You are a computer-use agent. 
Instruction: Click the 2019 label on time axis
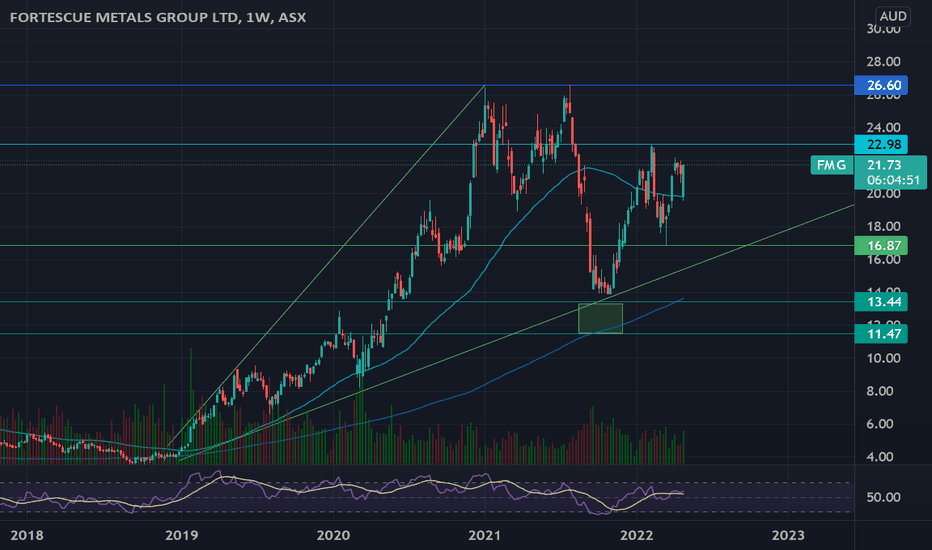tap(181, 535)
